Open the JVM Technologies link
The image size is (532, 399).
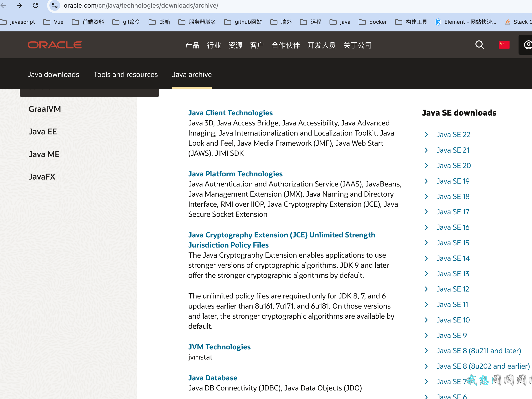(219, 347)
